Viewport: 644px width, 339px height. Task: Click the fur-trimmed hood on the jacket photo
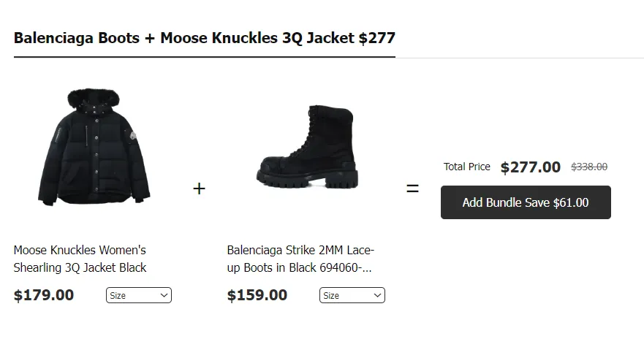click(92, 99)
